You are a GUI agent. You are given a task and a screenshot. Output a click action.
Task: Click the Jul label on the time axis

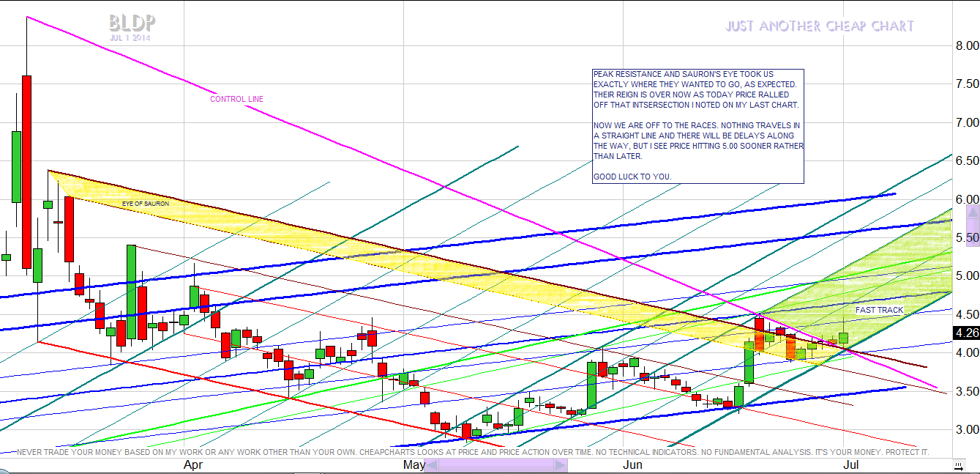[x=850, y=464]
